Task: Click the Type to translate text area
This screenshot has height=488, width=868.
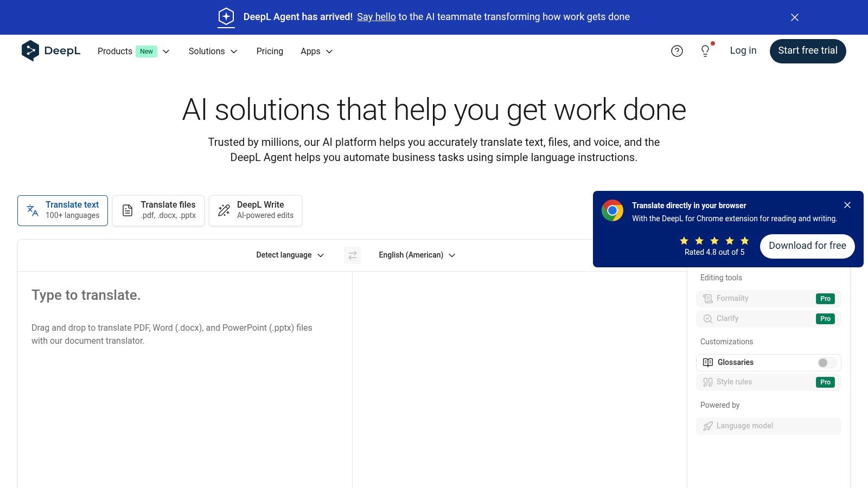Action: pos(184,380)
